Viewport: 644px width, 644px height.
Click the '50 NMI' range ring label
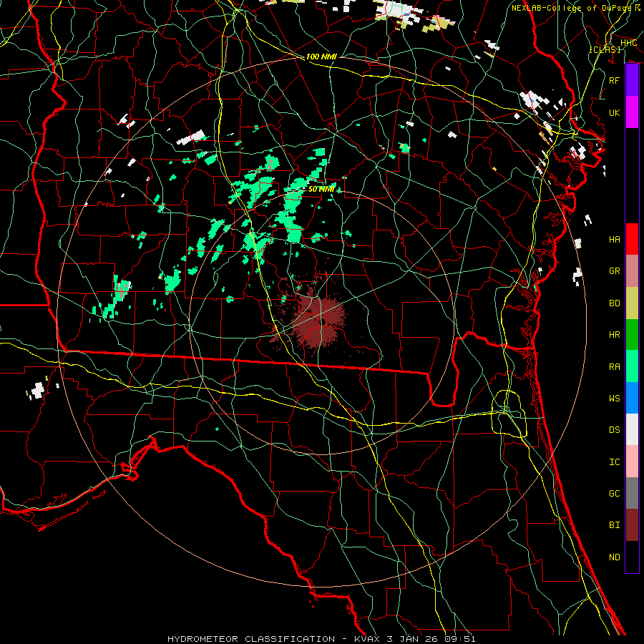[x=321, y=189]
